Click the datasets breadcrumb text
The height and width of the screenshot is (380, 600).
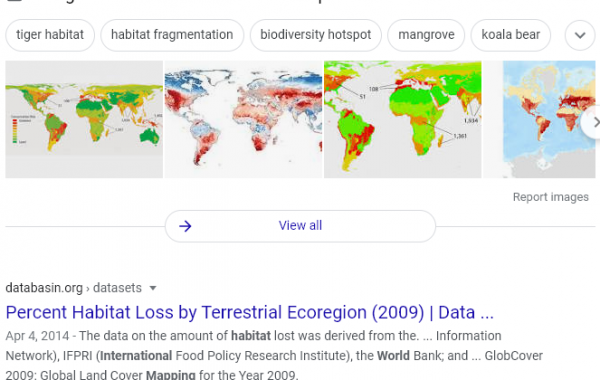coord(117,288)
